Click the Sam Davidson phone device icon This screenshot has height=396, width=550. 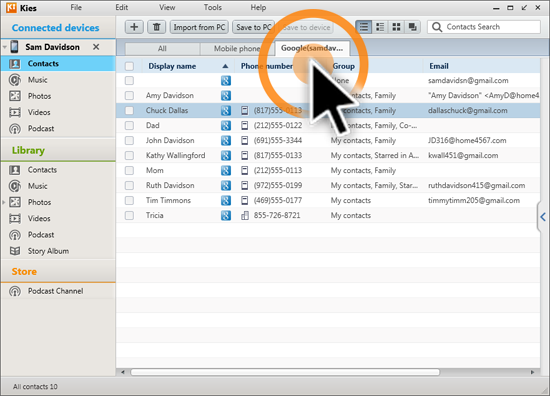[x=14, y=47]
